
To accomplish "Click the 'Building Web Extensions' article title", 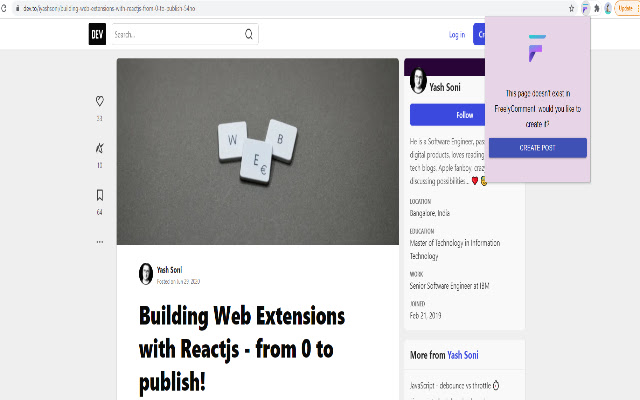I will click(x=242, y=349).
